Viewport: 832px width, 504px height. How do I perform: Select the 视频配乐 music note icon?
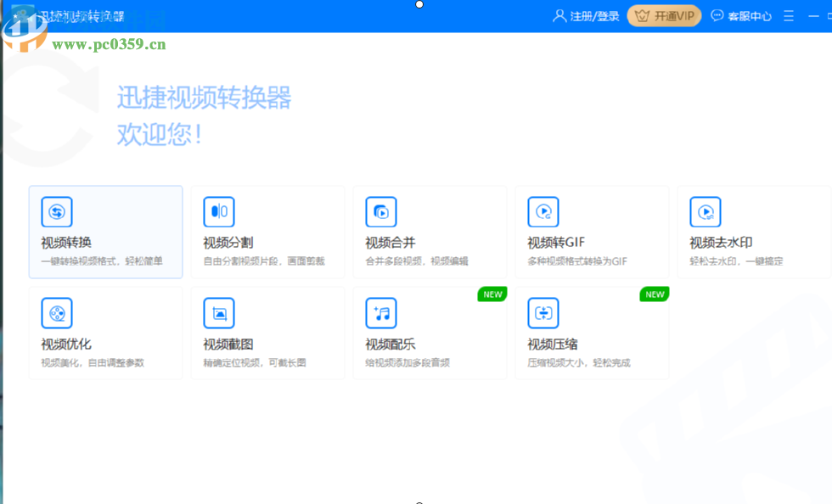380,313
